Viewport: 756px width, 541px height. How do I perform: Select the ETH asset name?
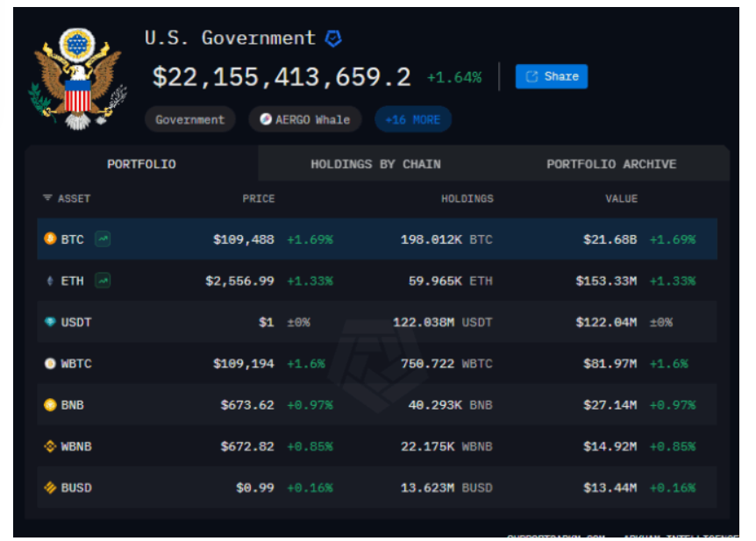(x=72, y=281)
